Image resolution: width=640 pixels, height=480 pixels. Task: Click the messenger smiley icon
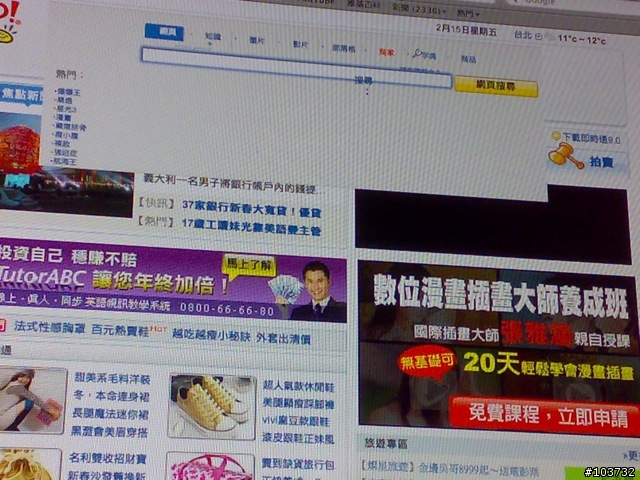556,136
